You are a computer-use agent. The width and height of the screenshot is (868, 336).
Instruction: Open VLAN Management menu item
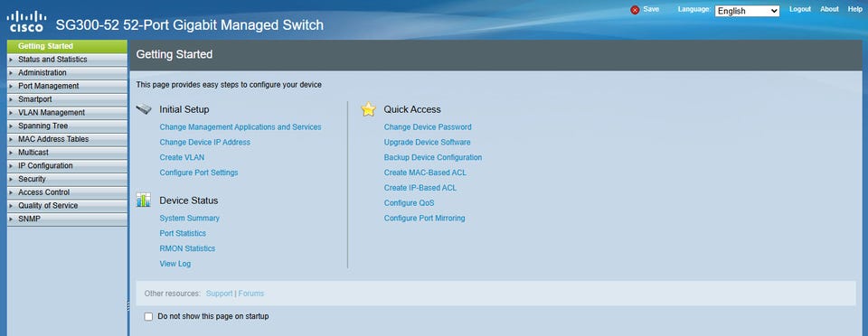click(67, 112)
